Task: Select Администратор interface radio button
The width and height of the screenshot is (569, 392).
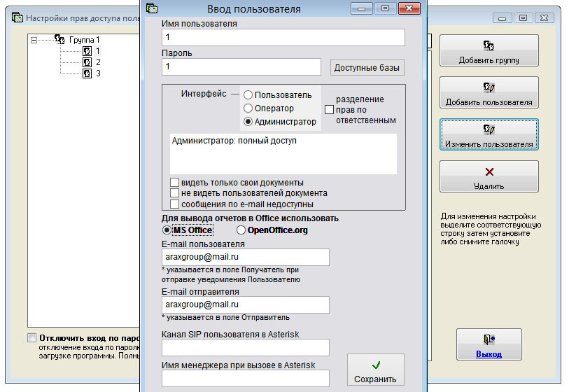Action: coord(248,122)
